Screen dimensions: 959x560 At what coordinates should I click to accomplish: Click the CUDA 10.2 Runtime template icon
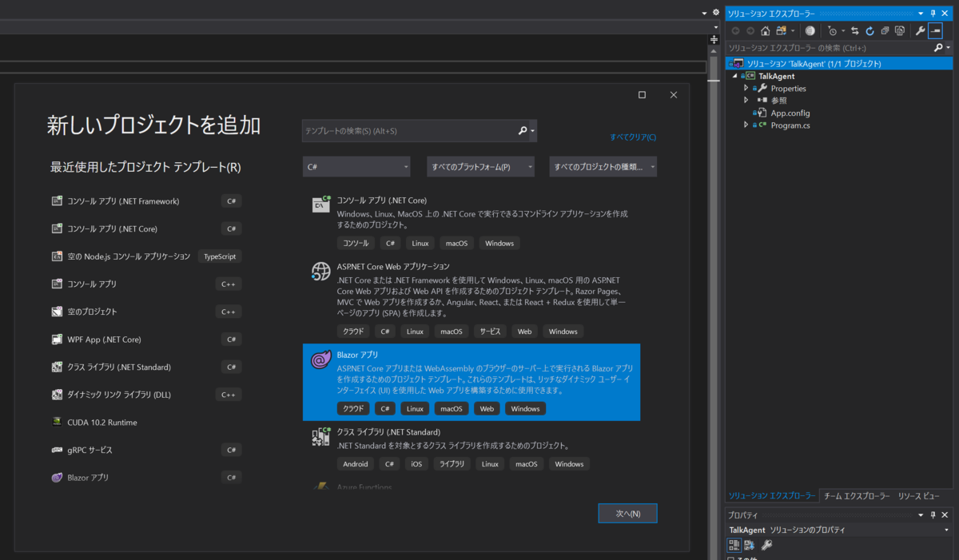click(57, 423)
